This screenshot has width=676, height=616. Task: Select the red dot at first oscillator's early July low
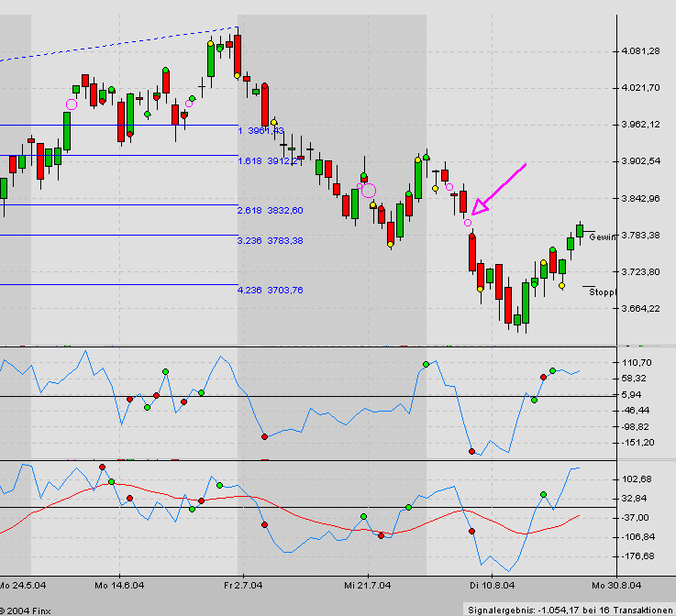(x=264, y=436)
